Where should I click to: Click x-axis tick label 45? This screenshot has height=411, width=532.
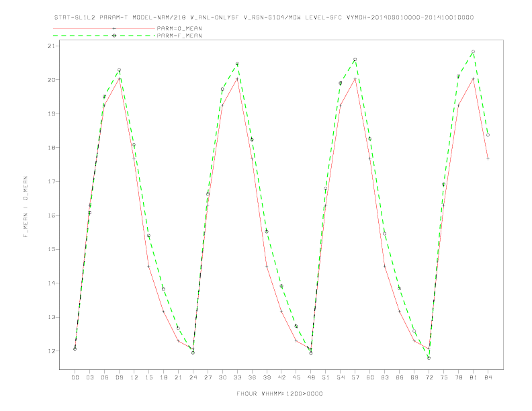pyautogui.click(x=296, y=377)
